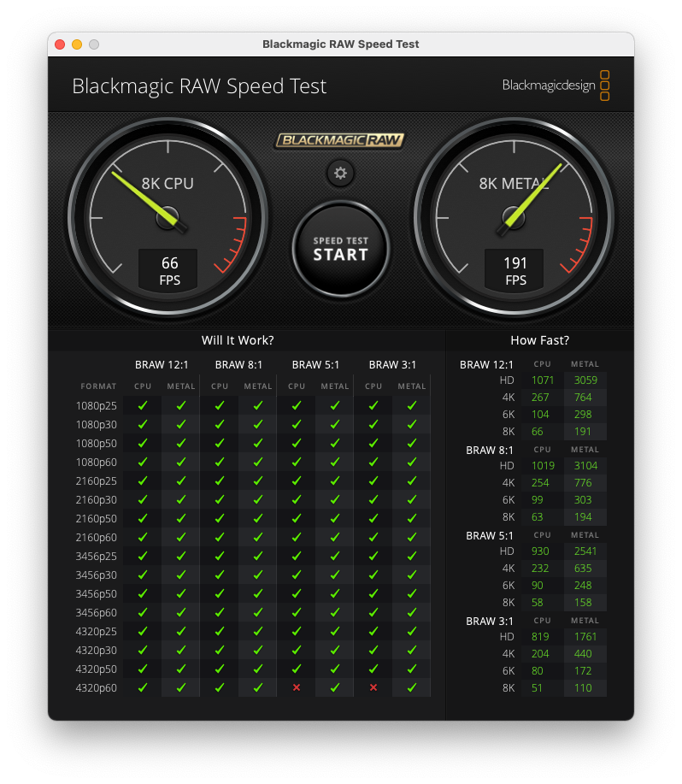Click the 4320p50 BRAW 3:1 CPU checkmark
The width and height of the screenshot is (682, 784).
pyautogui.click(x=373, y=669)
